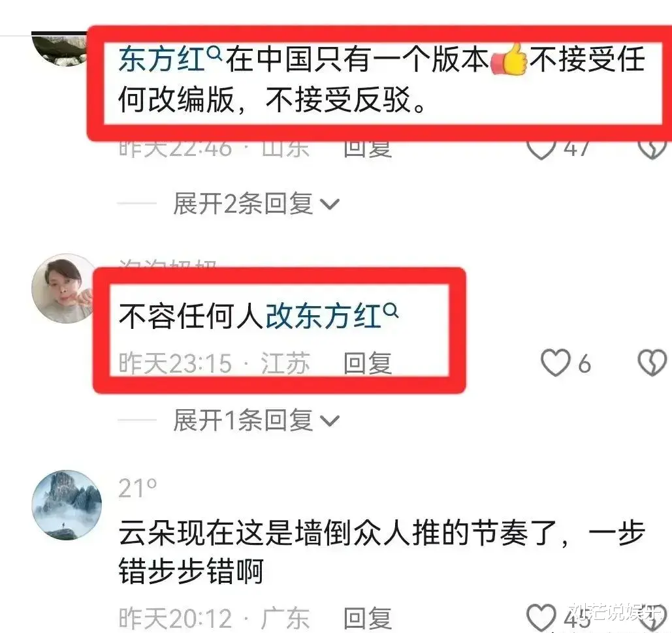
Task: Tap chevron beside 展开2条回复
Action: 330,204
